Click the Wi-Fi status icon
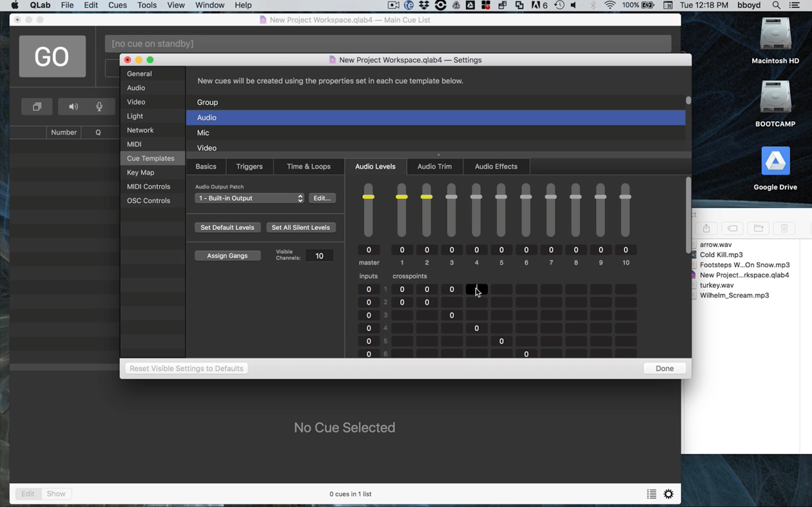The height and width of the screenshot is (507, 812). [x=610, y=5]
